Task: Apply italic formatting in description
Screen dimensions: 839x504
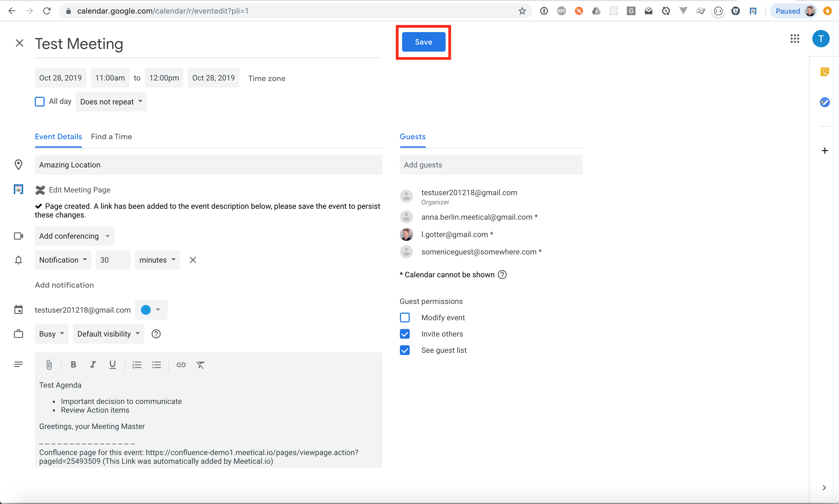Action: pyautogui.click(x=93, y=365)
